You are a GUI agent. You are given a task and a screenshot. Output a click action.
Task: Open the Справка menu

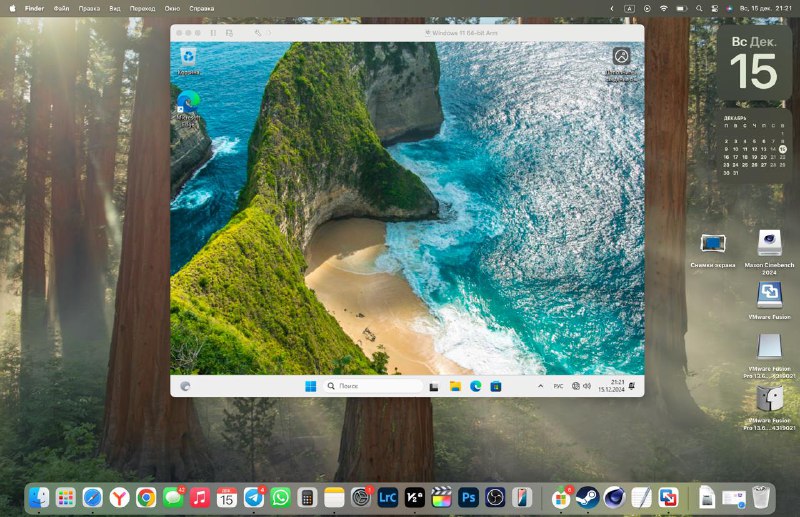tap(202, 8)
